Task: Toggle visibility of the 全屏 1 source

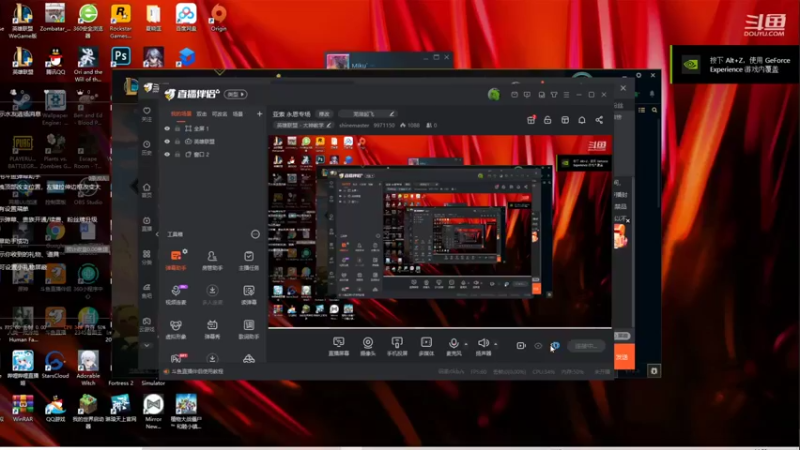Action: [167, 129]
